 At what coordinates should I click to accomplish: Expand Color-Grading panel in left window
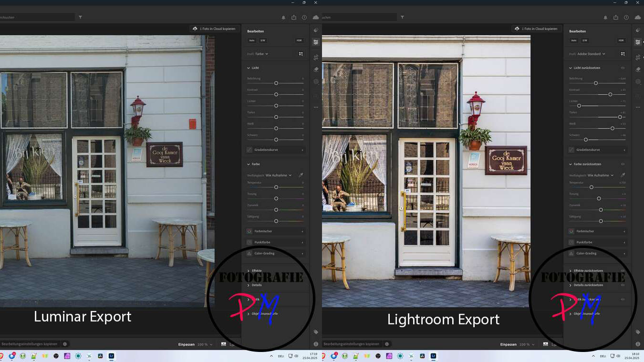tap(275, 253)
